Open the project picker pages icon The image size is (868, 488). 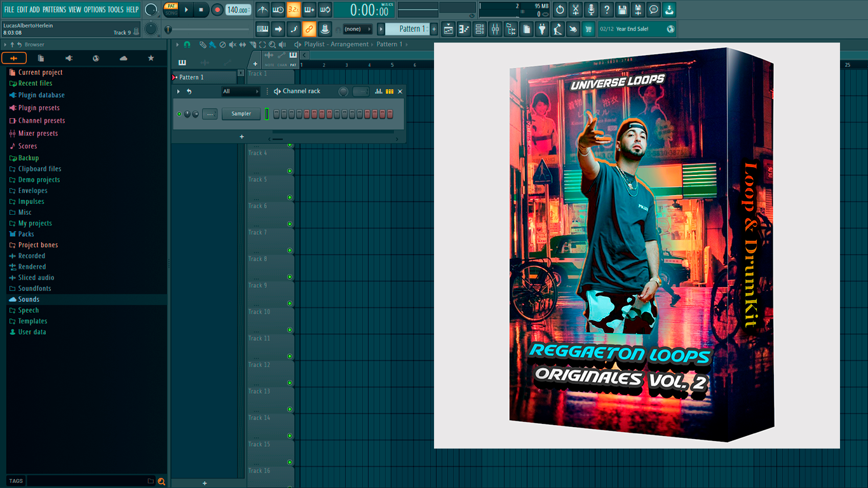pos(526,29)
